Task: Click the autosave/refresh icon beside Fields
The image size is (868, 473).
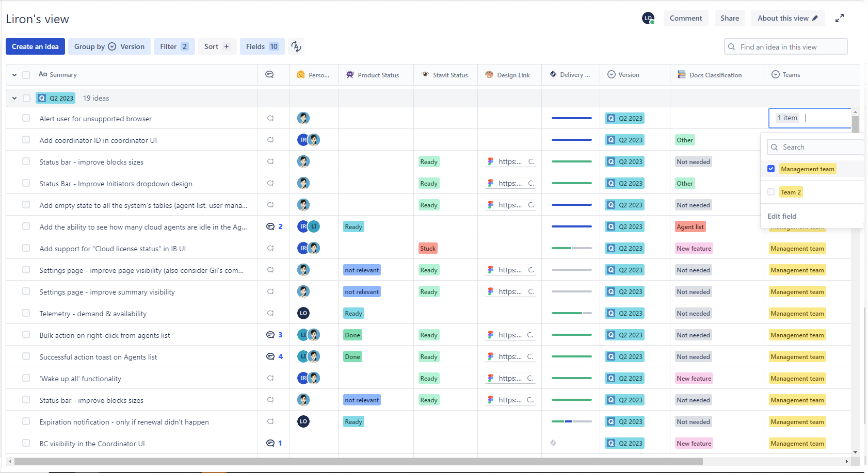Action: 296,46
